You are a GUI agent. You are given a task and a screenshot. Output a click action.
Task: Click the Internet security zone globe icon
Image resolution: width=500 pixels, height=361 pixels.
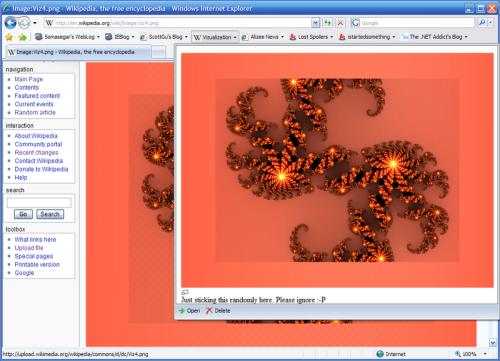coord(380,354)
